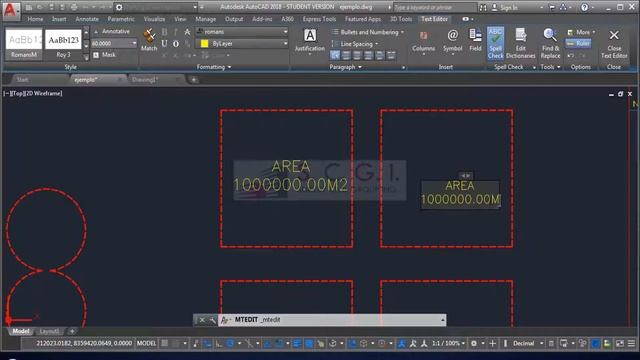Expand the Tools panel
This screenshot has height=360, width=640.
tap(550, 67)
